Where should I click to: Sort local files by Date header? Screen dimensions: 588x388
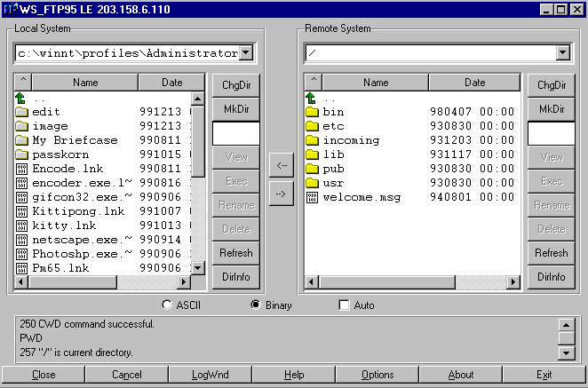[x=171, y=82]
